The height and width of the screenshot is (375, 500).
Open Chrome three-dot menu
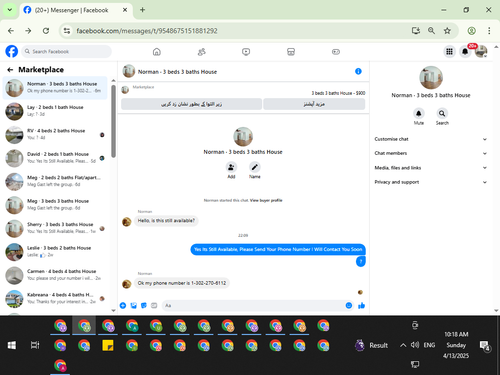pos(489,31)
